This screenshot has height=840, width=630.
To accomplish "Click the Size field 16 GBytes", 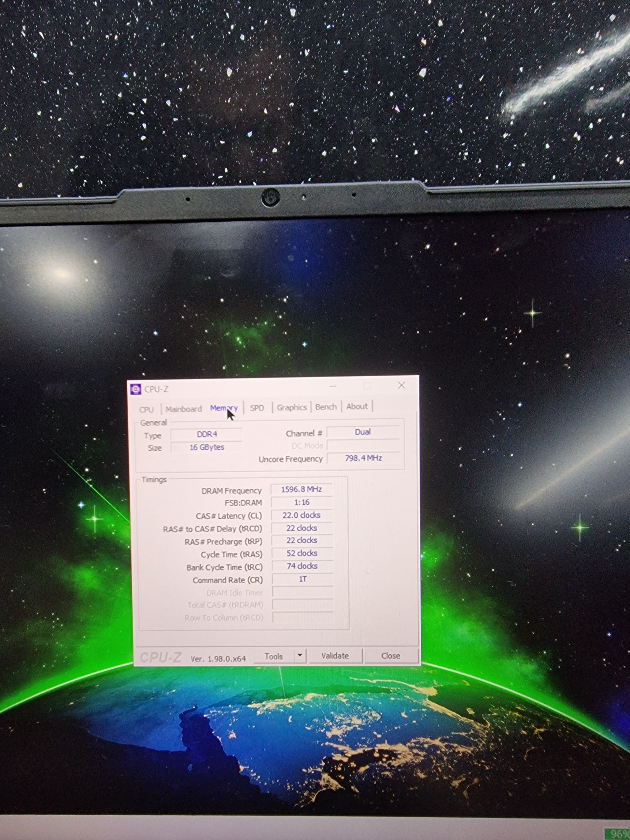I will 207,447.
